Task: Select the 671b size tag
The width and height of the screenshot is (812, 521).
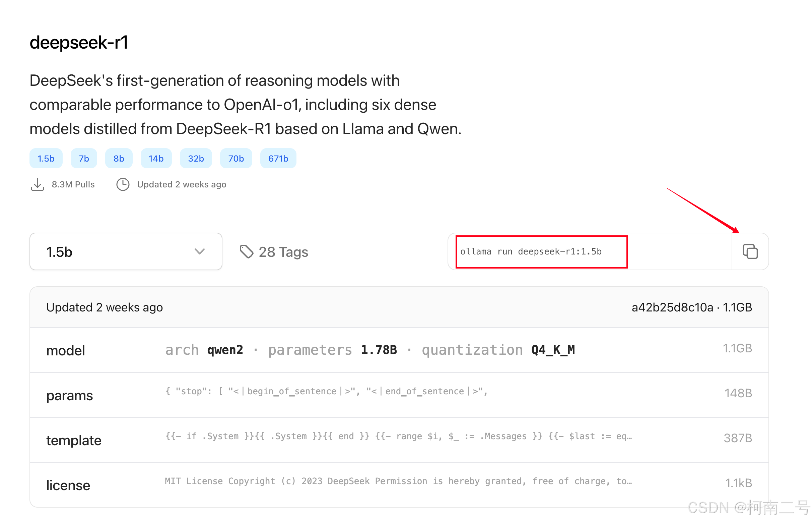Action: 278,159
